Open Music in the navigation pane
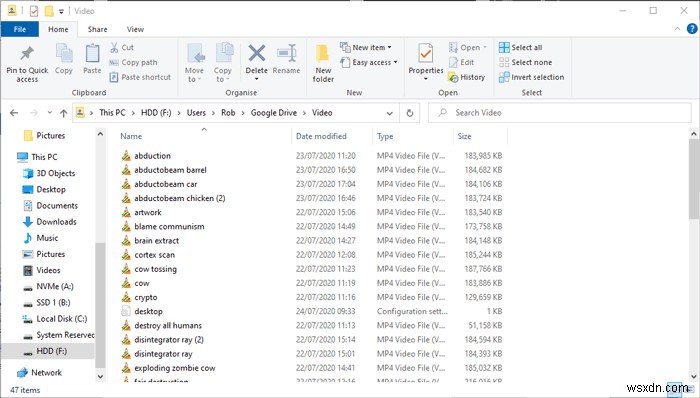This screenshot has height=398, width=700. (x=41, y=238)
